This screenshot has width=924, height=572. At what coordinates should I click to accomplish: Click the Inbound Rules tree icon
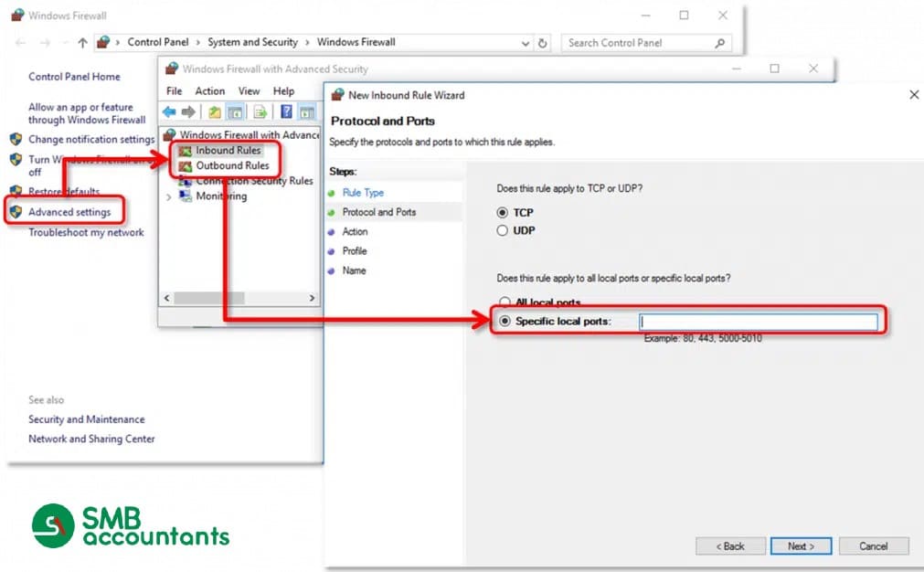click(x=185, y=151)
